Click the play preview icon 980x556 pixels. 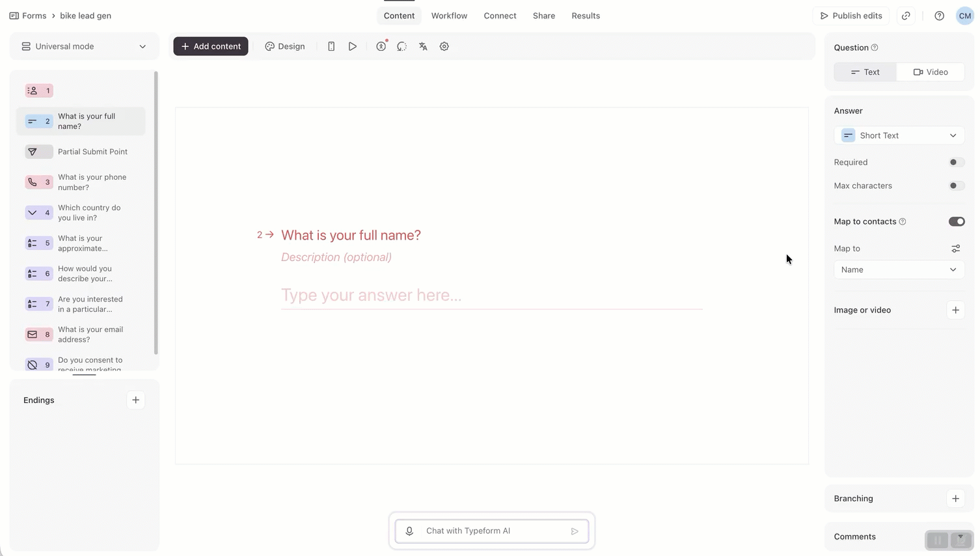pos(353,46)
